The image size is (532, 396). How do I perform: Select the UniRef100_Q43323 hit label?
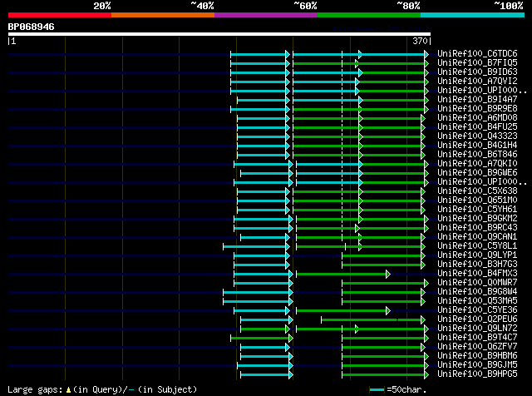coord(477,136)
